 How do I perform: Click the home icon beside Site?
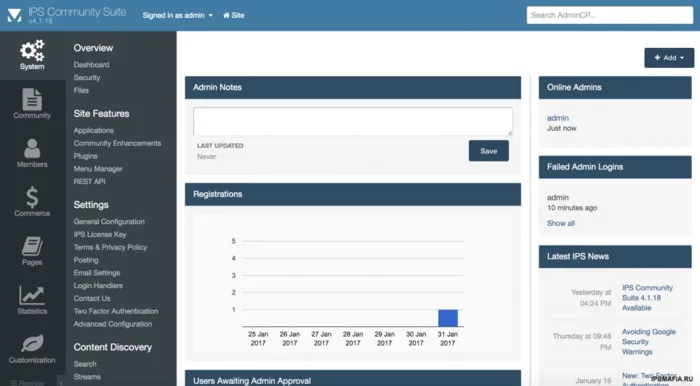226,15
